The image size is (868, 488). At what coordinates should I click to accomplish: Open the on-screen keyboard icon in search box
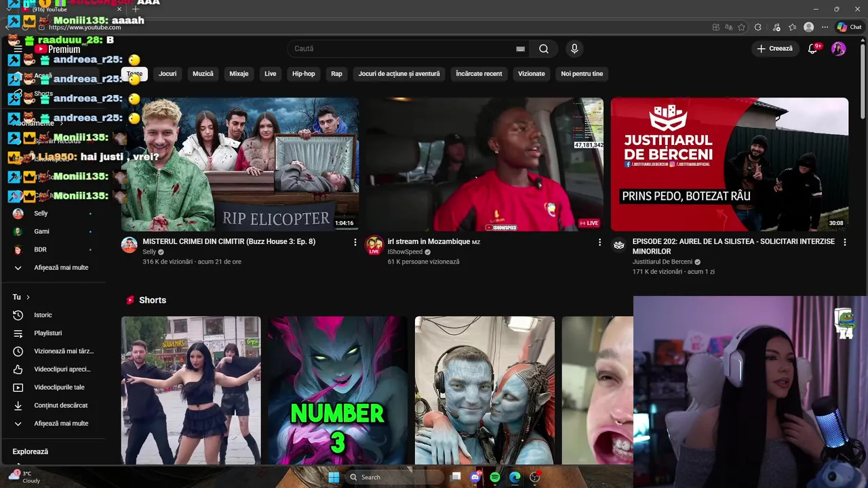[520, 49]
